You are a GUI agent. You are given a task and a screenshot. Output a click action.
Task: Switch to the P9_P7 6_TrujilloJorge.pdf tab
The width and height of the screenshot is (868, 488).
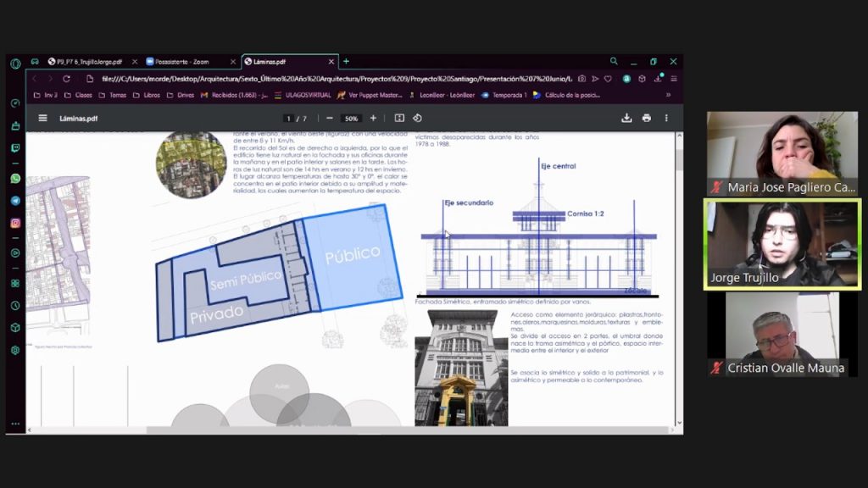tap(87, 62)
